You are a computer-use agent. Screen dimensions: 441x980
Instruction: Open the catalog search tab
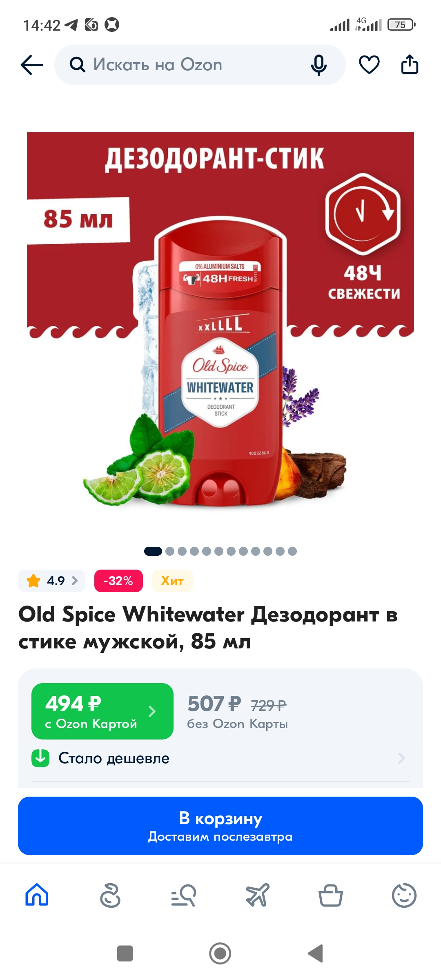tap(184, 895)
